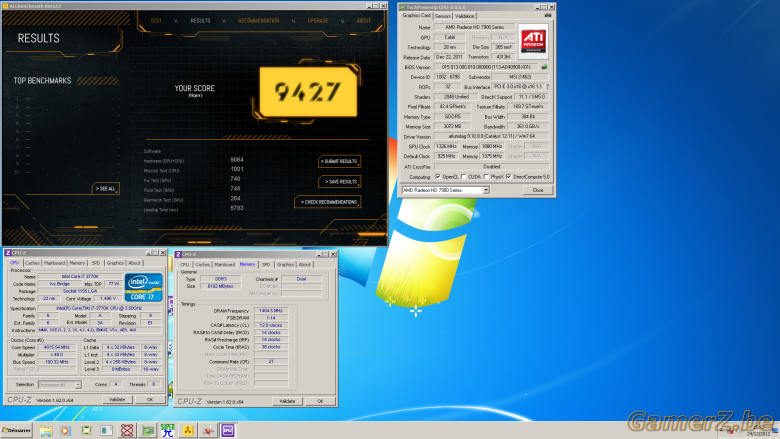Click SEE ALL under top benchmarks
The height and width of the screenshot is (439, 780).
tap(105, 189)
